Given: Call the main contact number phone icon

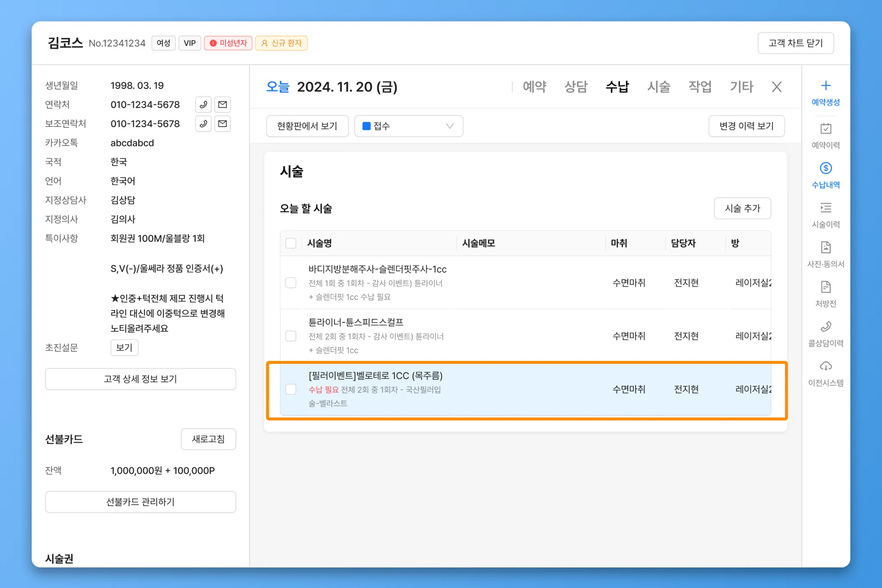Looking at the screenshot, I should point(203,105).
